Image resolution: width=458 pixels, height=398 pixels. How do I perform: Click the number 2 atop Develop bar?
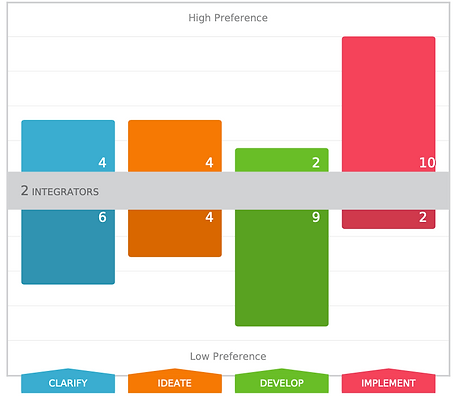click(x=316, y=163)
